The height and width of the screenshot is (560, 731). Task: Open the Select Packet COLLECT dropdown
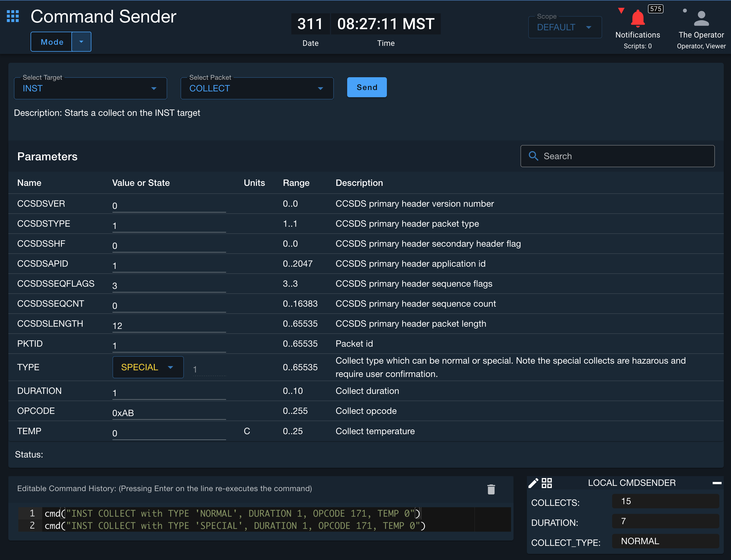tap(257, 88)
